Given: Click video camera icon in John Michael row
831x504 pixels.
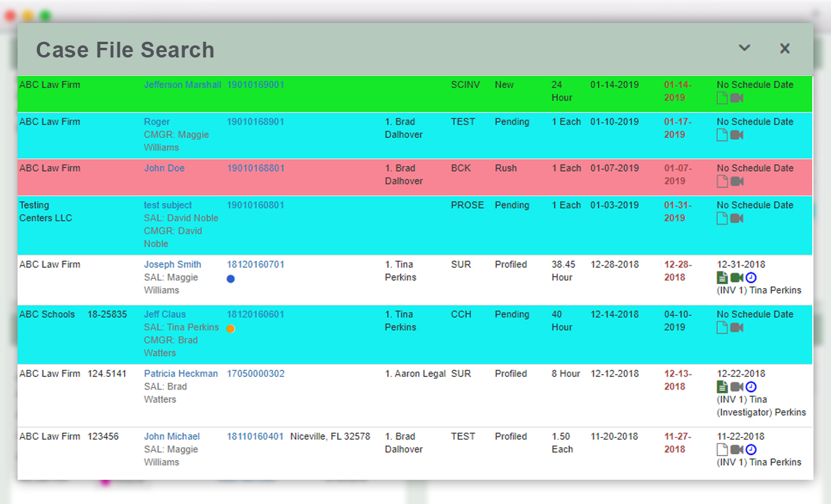Looking at the screenshot, I should [x=737, y=450].
